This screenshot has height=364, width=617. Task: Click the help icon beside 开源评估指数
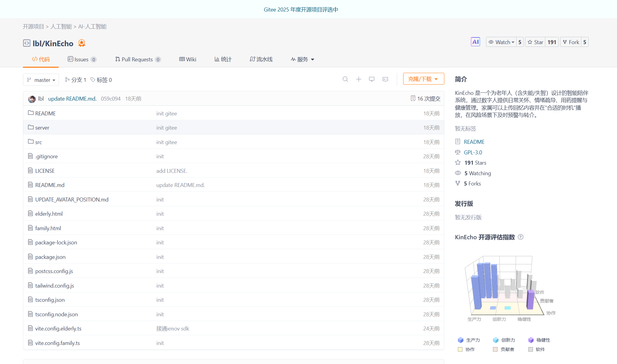(521, 237)
